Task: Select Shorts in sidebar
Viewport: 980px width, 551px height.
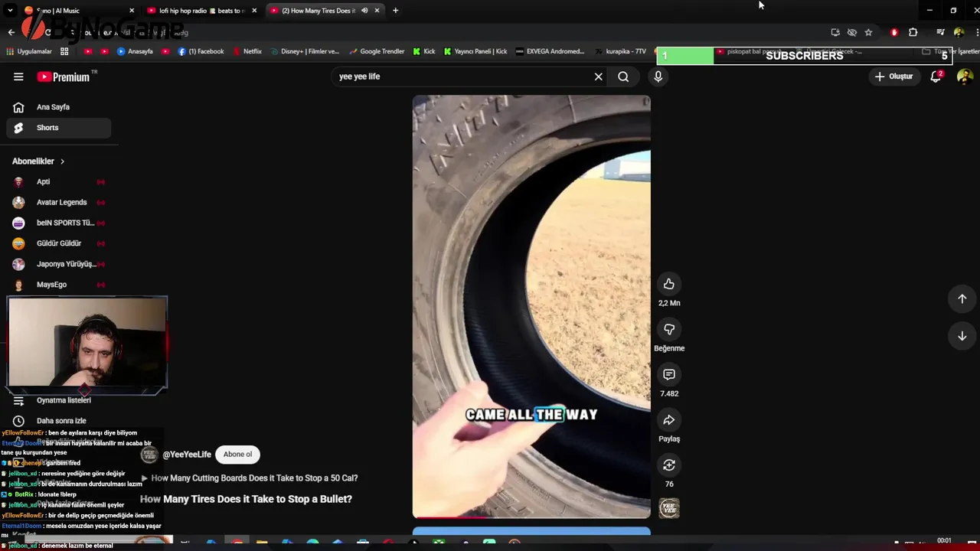Action: [x=58, y=128]
